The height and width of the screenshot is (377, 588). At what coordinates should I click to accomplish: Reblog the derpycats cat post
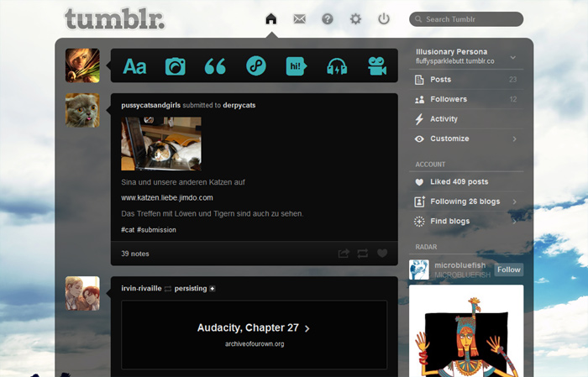[363, 254]
